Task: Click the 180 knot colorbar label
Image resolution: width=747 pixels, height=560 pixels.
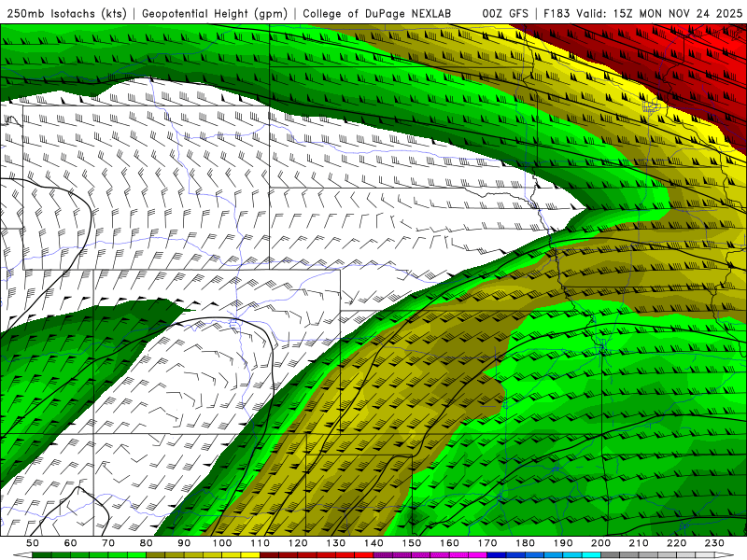Action: pyautogui.click(x=525, y=543)
